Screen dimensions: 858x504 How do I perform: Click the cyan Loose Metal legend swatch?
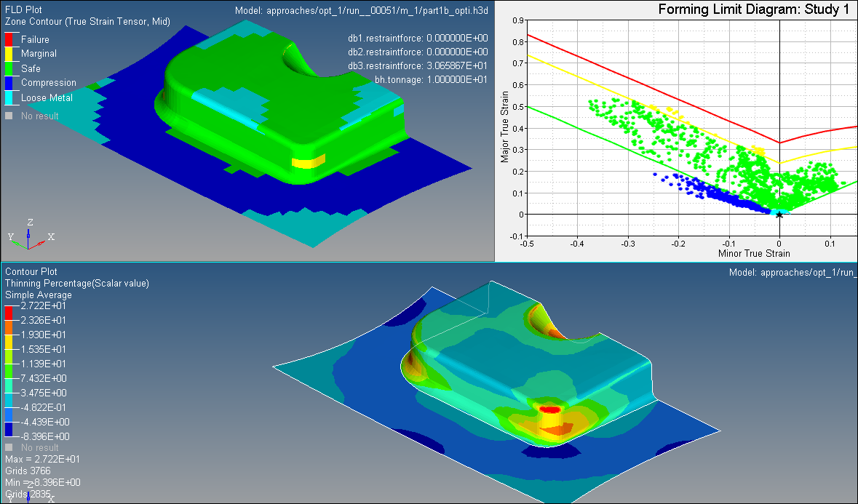tap(8, 98)
